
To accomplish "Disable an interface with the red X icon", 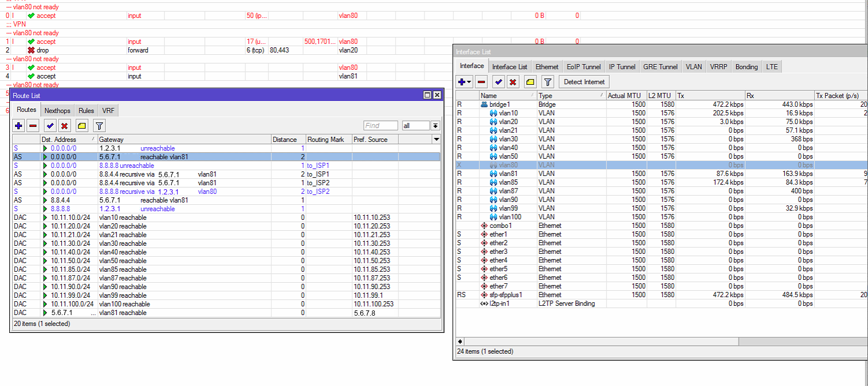I will coord(513,81).
